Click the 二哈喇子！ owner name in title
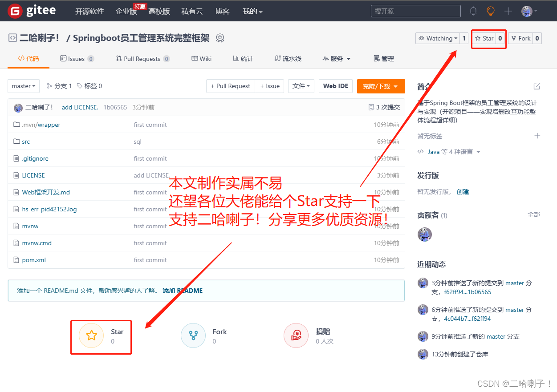Screen dimensions: 557x392 40,38
